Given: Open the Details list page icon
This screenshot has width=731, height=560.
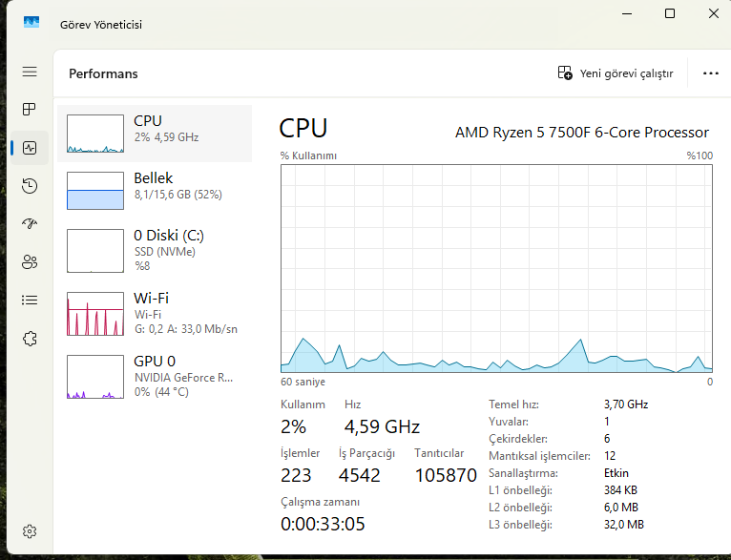Looking at the screenshot, I should click(x=30, y=300).
